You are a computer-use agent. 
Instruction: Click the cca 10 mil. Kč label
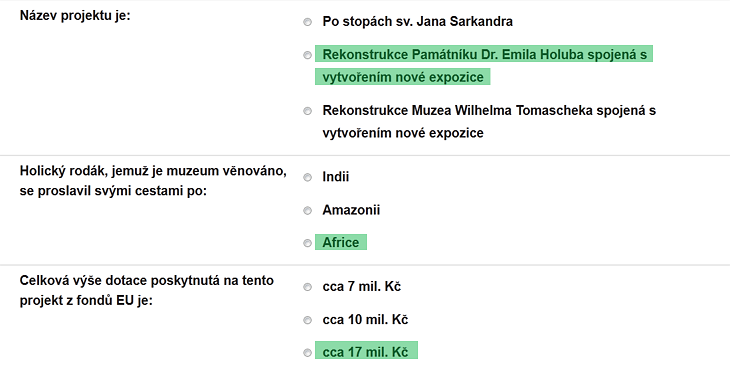[x=365, y=320]
